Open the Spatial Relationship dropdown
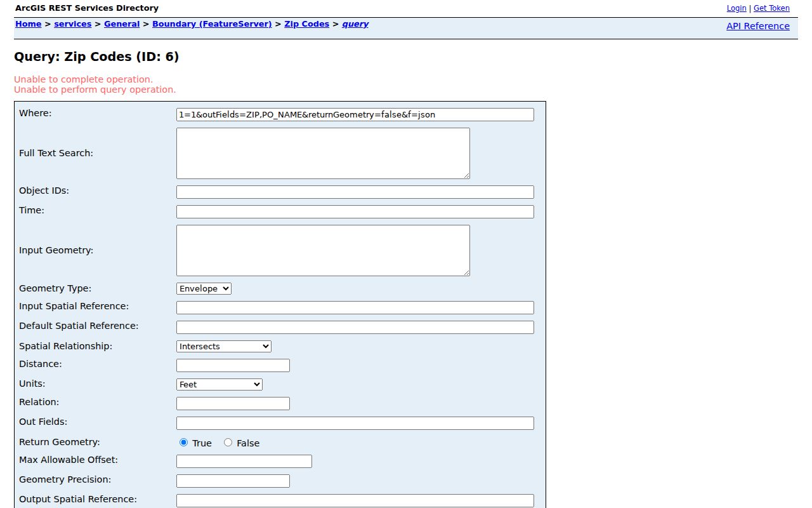 coord(224,346)
